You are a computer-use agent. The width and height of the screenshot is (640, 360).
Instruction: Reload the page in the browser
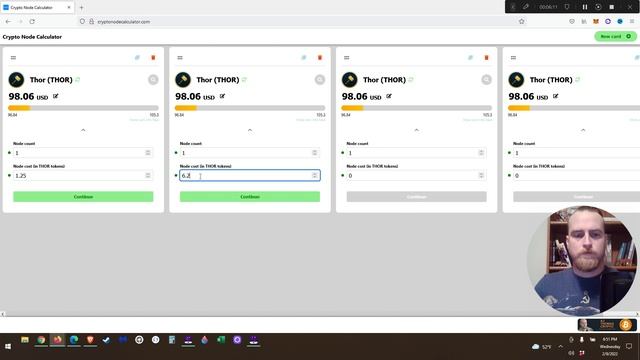click(x=32, y=21)
